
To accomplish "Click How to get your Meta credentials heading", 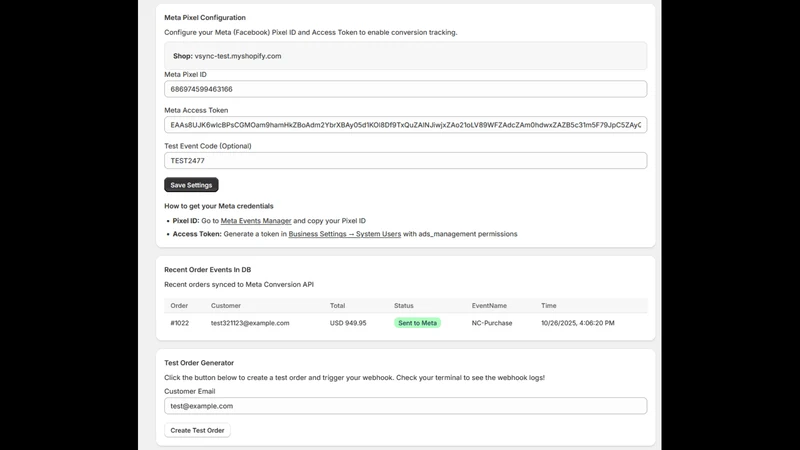I will pos(219,206).
